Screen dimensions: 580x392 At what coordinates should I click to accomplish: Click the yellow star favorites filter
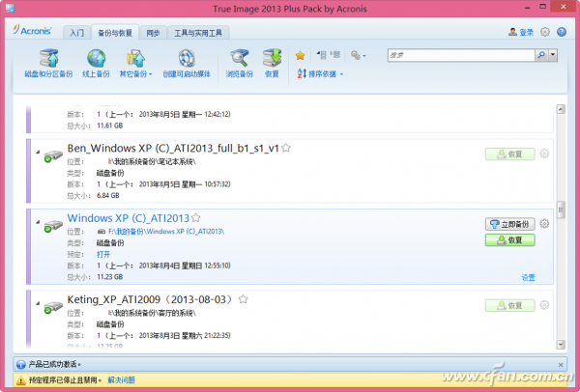(300, 55)
